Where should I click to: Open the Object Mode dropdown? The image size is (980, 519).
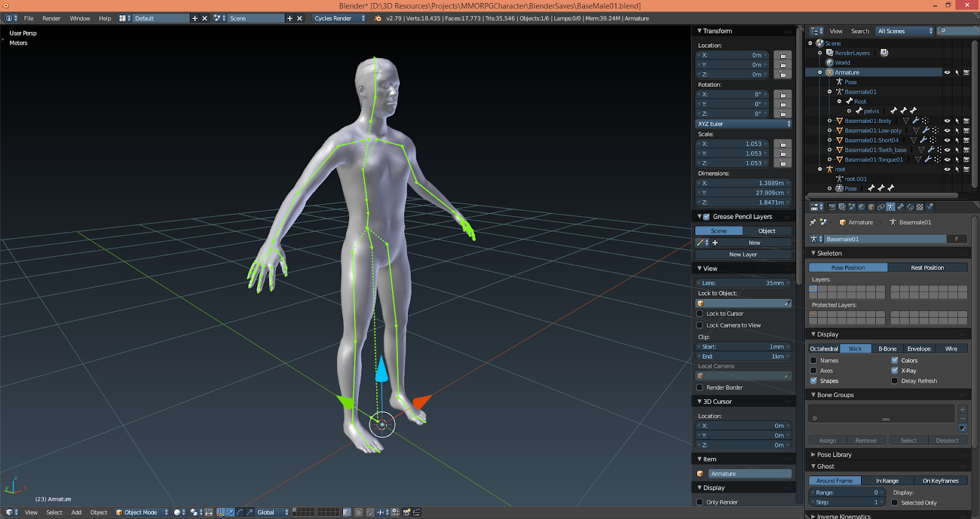tap(141, 512)
